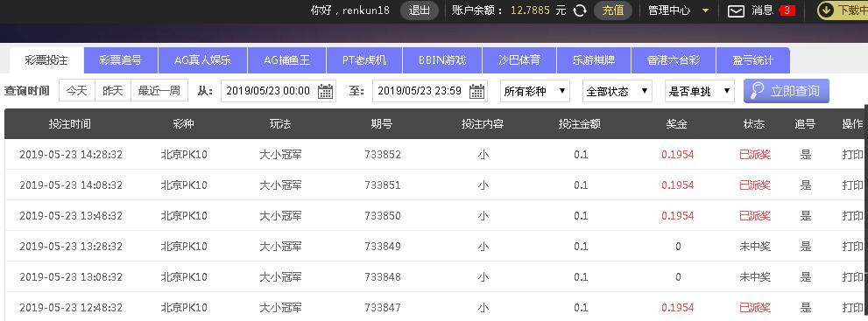Click the 投注时间 column header

point(70,124)
